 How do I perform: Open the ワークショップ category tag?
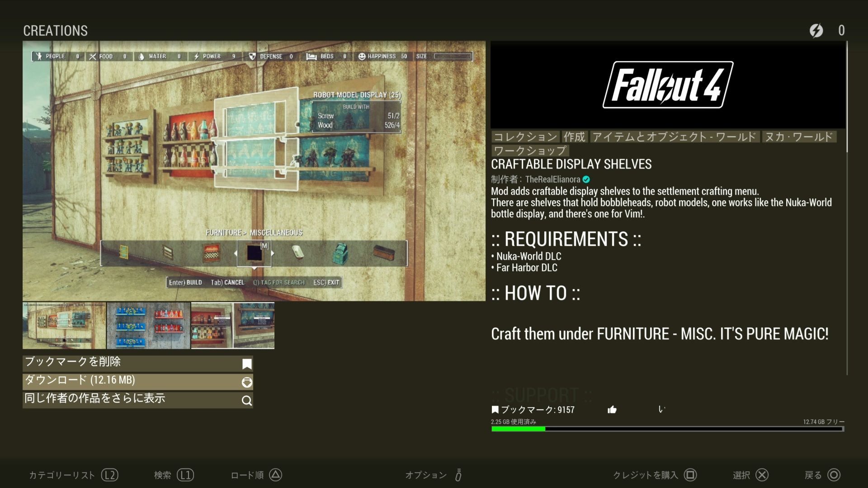[x=530, y=150]
